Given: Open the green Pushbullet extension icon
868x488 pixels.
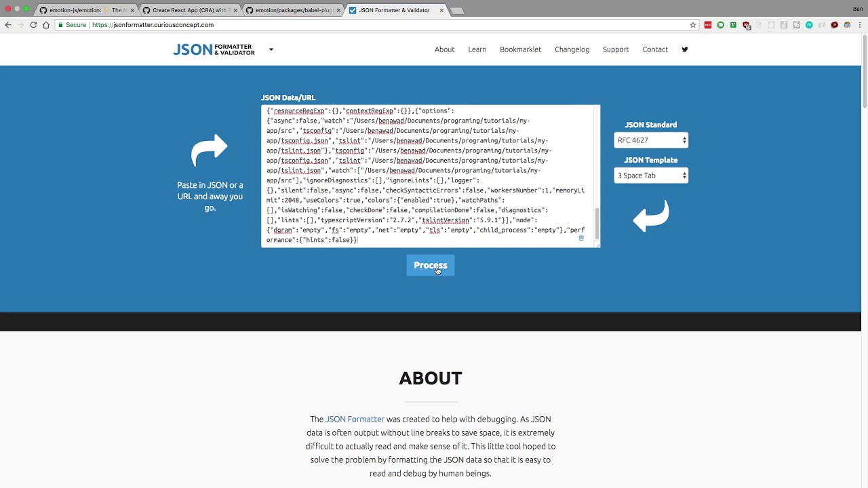Looking at the screenshot, I should (721, 25).
